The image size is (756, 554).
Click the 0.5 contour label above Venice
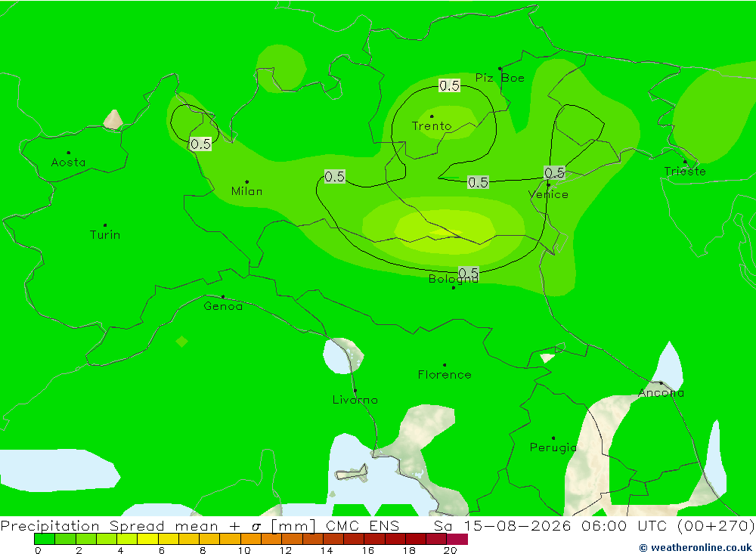click(x=554, y=172)
